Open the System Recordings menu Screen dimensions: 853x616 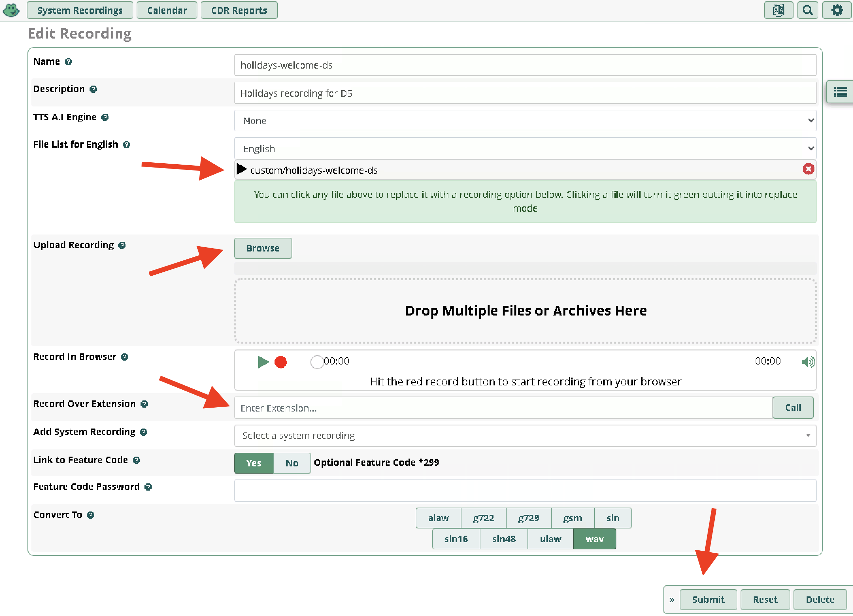[80, 10]
